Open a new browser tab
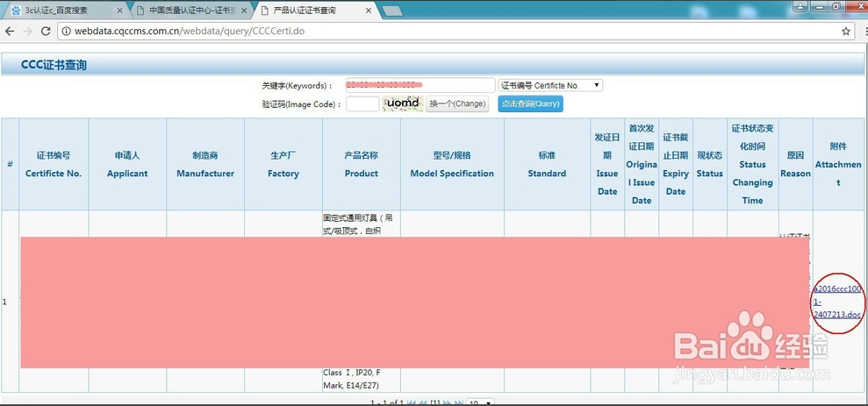The image size is (868, 406). pos(391,10)
